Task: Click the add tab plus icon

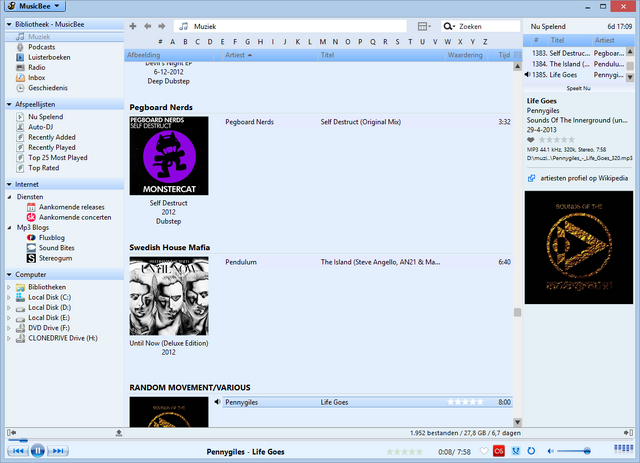Action: point(133,26)
